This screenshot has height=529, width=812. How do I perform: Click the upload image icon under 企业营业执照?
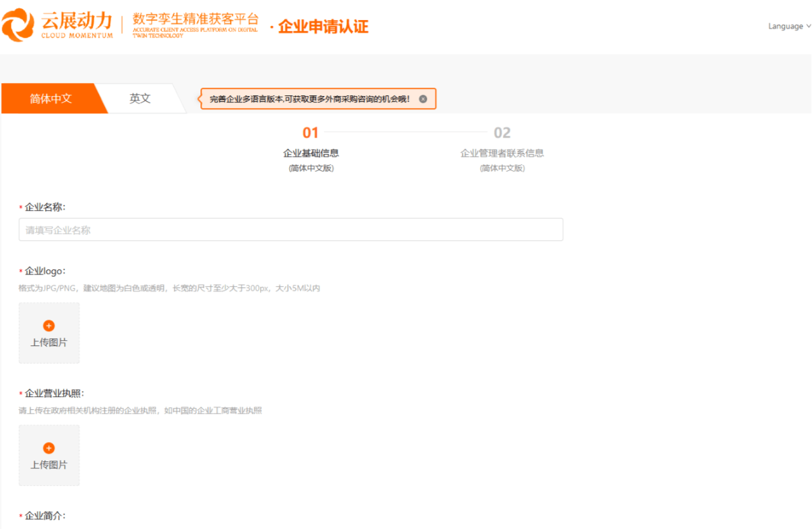(49, 449)
